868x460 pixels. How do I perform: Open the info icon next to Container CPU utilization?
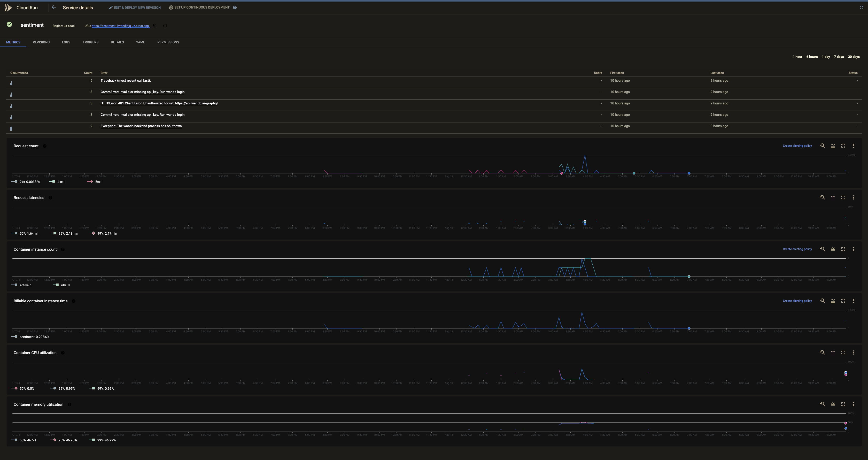[63, 353]
